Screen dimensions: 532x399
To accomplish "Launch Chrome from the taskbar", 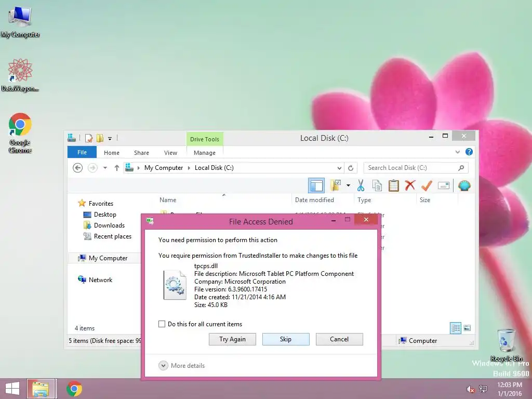I will pyautogui.click(x=74, y=389).
